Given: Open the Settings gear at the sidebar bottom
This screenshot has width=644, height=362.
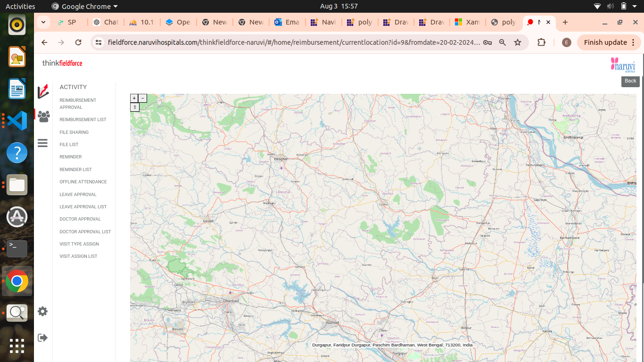Looking at the screenshot, I should [42, 311].
